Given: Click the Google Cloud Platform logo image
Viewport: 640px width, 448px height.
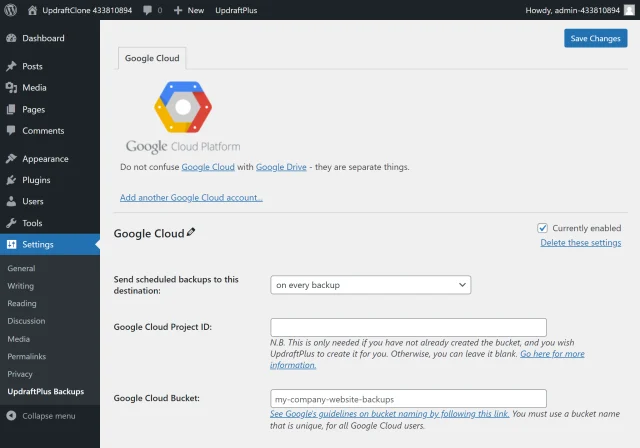Looking at the screenshot, I should pyautogui.click(x=183, y=116).
